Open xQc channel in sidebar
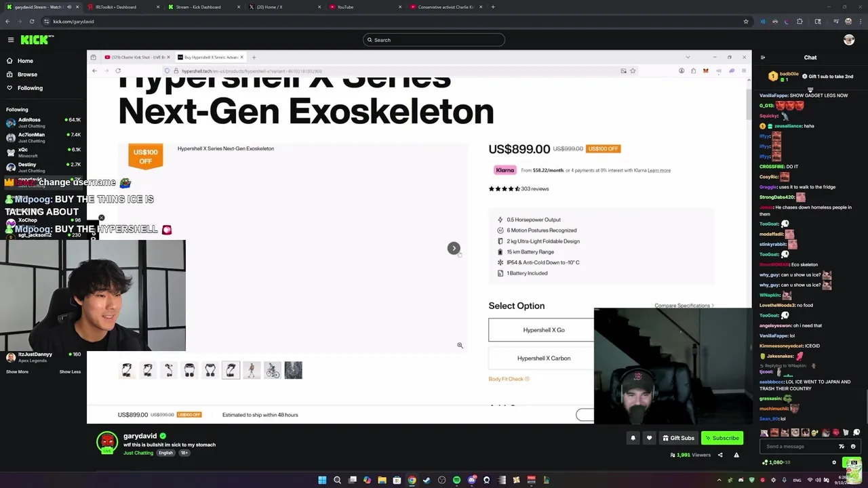 tap(43, 152)
